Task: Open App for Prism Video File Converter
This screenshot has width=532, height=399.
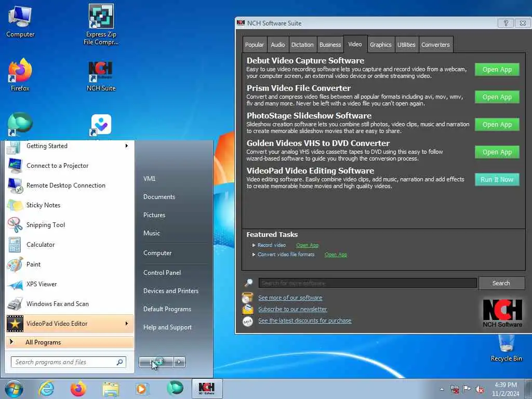Action: 497,97
